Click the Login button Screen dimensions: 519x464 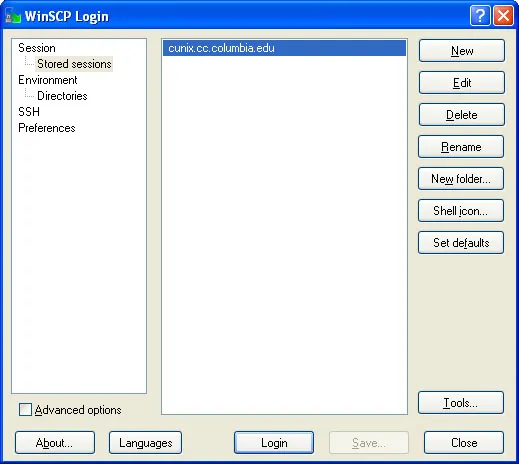274,443
